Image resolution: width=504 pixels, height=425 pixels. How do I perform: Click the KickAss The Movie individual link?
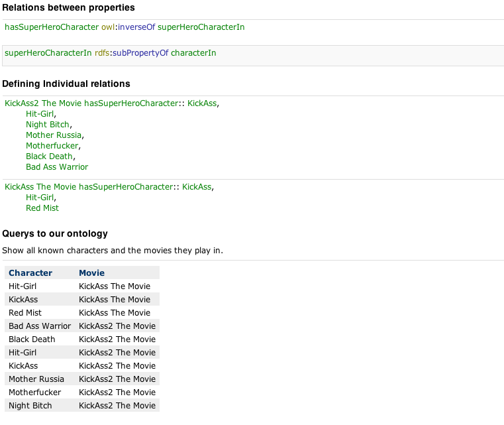pyautogui.click(x=40, y=187)
